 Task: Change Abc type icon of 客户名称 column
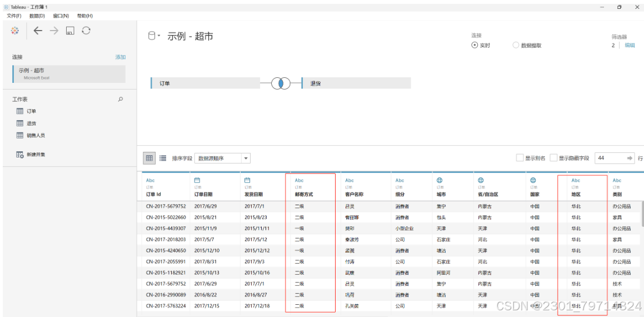[x=349, y=180]
